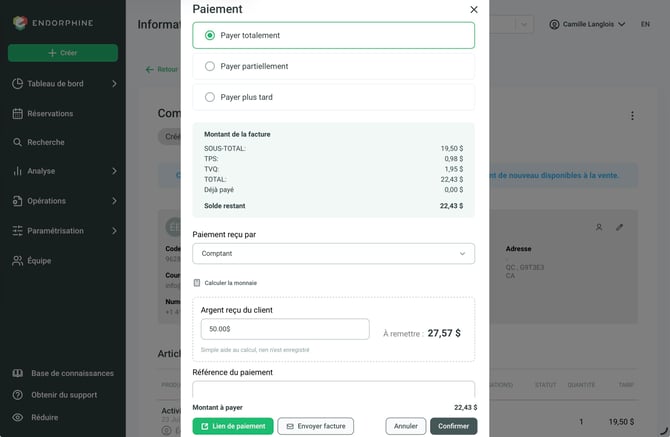This screenshot has height=437, width=670.
Task: Click the pencil edit icon near Adresse
Action: (x=619, y=227)
